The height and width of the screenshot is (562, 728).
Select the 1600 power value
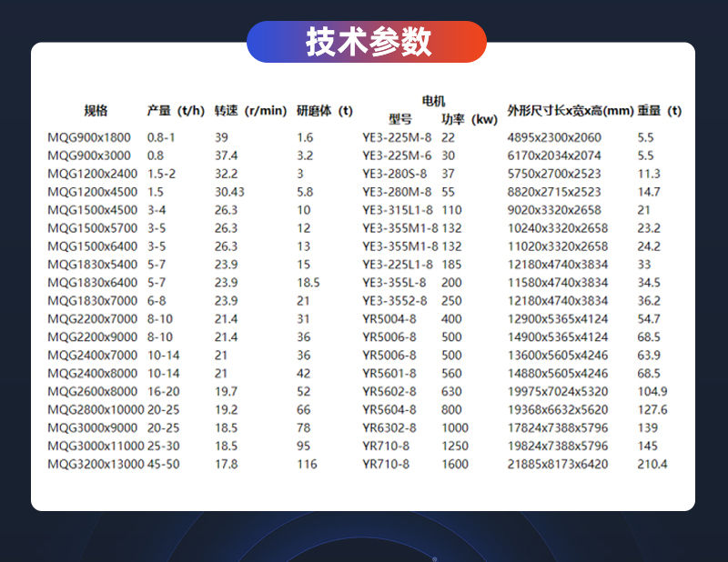455,465
